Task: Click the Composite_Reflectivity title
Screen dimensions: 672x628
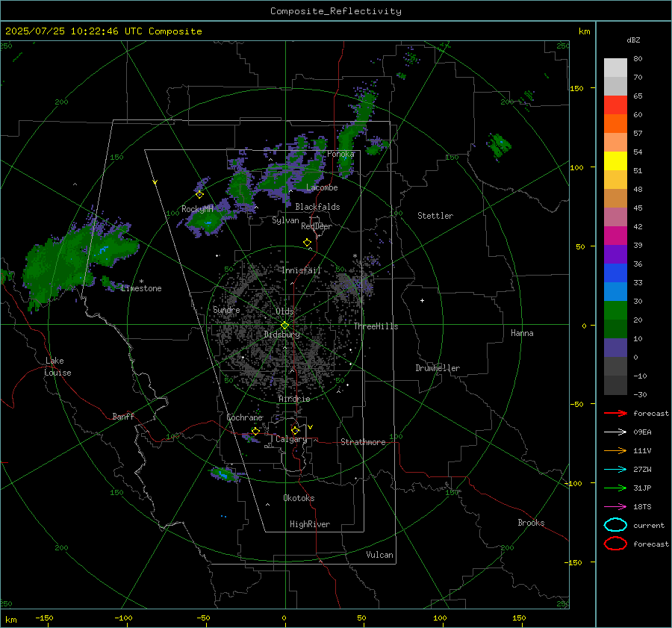Action: click(335, 11)
